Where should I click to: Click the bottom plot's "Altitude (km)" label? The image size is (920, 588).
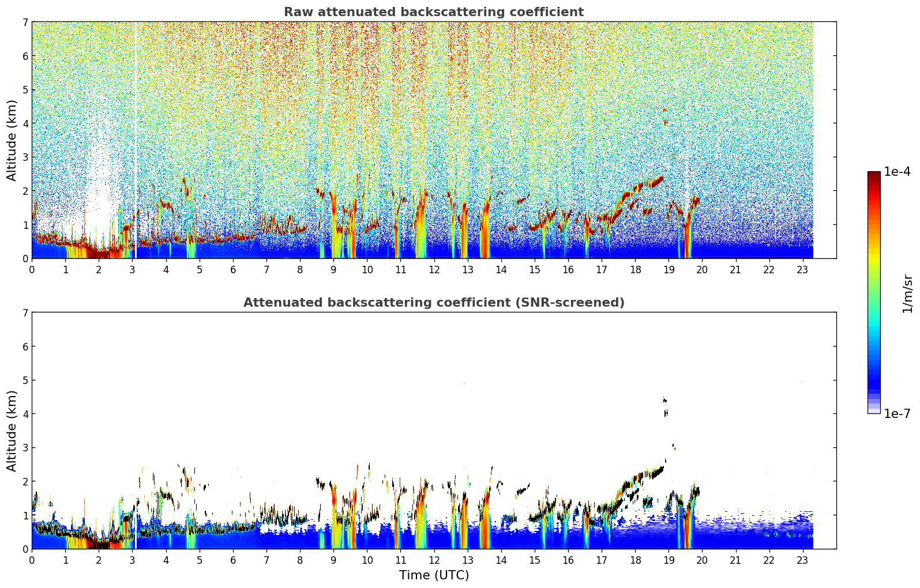pyautogui.click(x=12, y=431)
